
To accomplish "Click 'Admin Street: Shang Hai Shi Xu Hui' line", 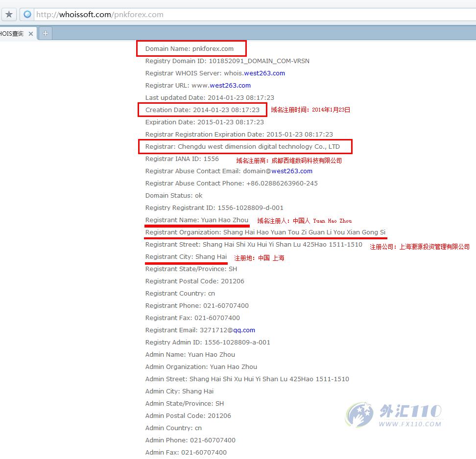I will [247, 379].
